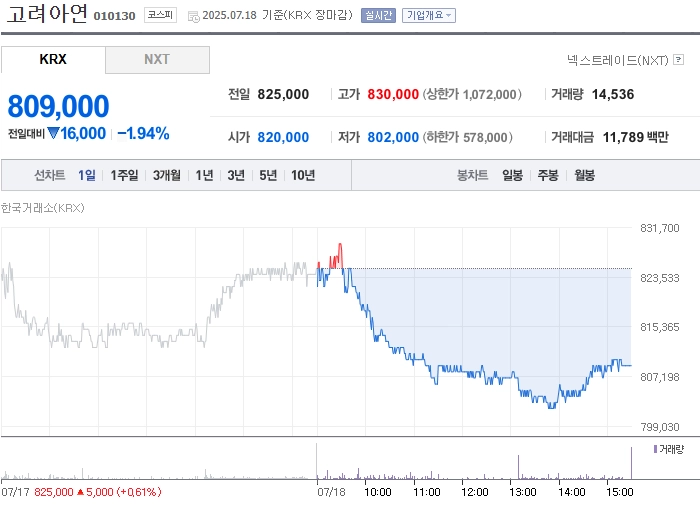700x505 pixels.
Task: Click the 거래대금 value 11,789 백만
Action: tap(636, 137)
